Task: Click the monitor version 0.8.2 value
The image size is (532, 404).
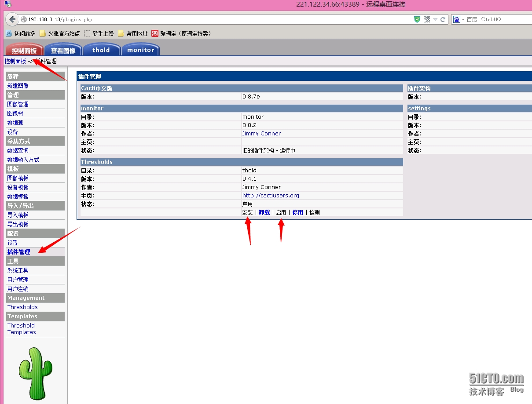Action: point(249,125)
